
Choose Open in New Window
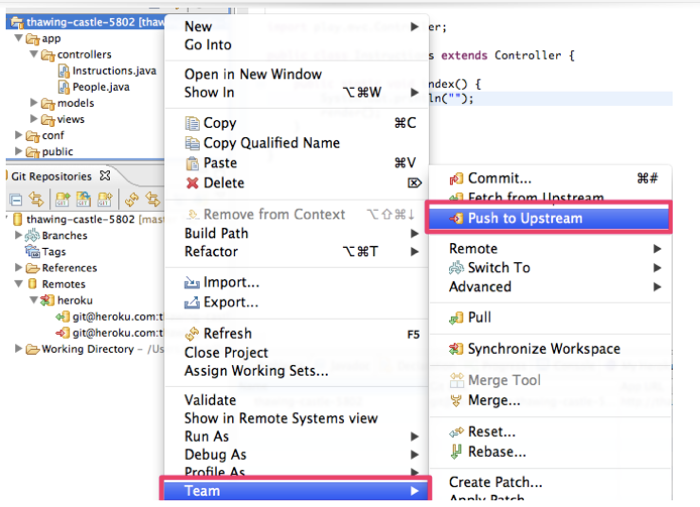pos(296,74)
